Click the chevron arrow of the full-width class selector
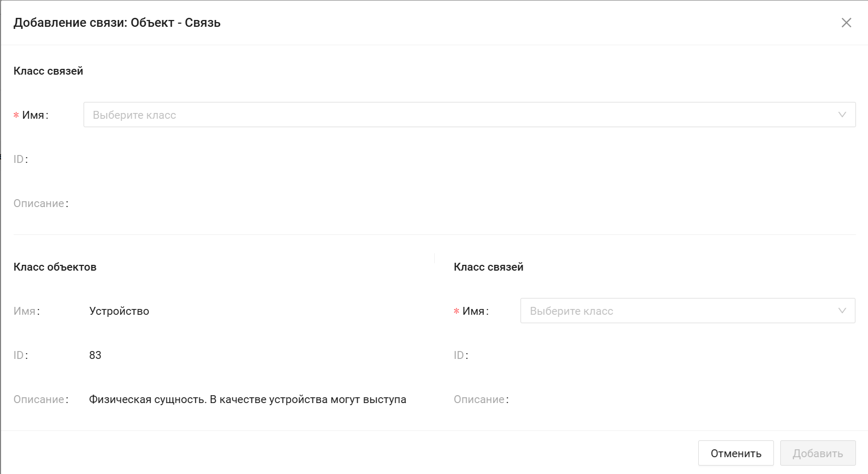This screenshot has width=868, height=474. pos(842,115)
